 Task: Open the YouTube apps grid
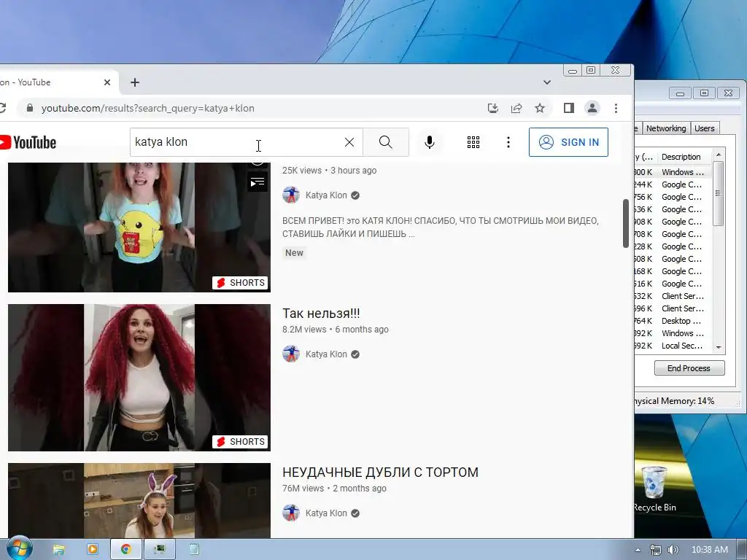473,142
